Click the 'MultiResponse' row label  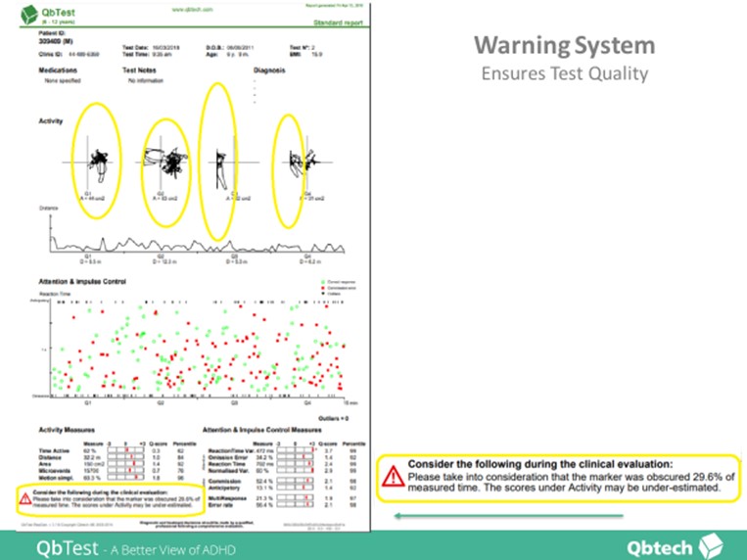[227, 498]
